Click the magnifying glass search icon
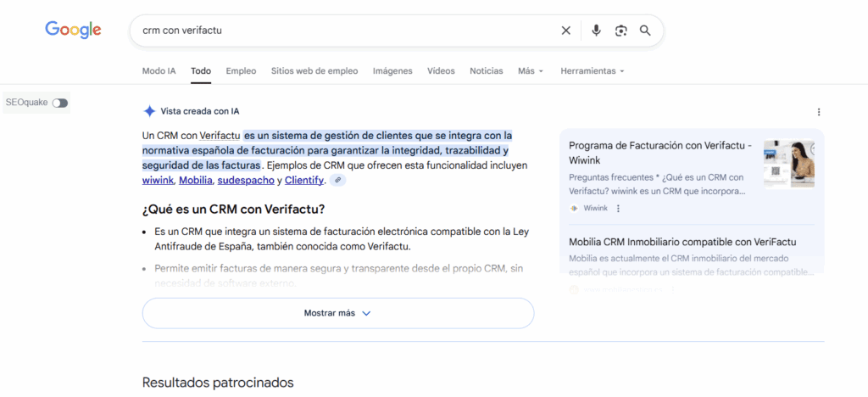The width and height of the screenshot is (868, 397). pyautogui.click(x=645, y=31)
